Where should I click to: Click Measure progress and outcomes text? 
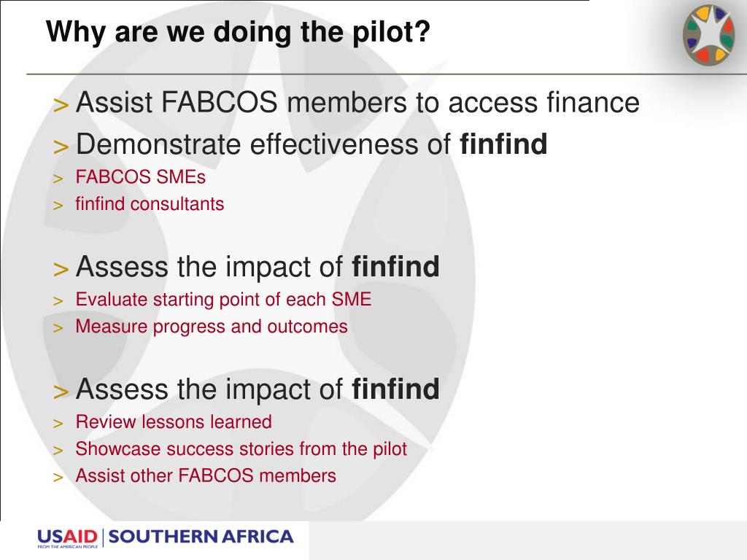(212, 327)
